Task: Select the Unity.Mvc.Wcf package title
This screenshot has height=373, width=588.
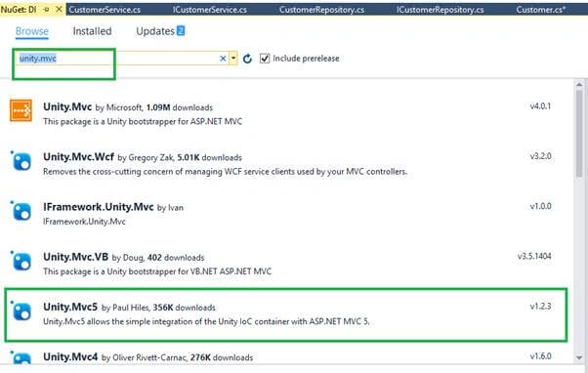Action: tap(78, 156)
